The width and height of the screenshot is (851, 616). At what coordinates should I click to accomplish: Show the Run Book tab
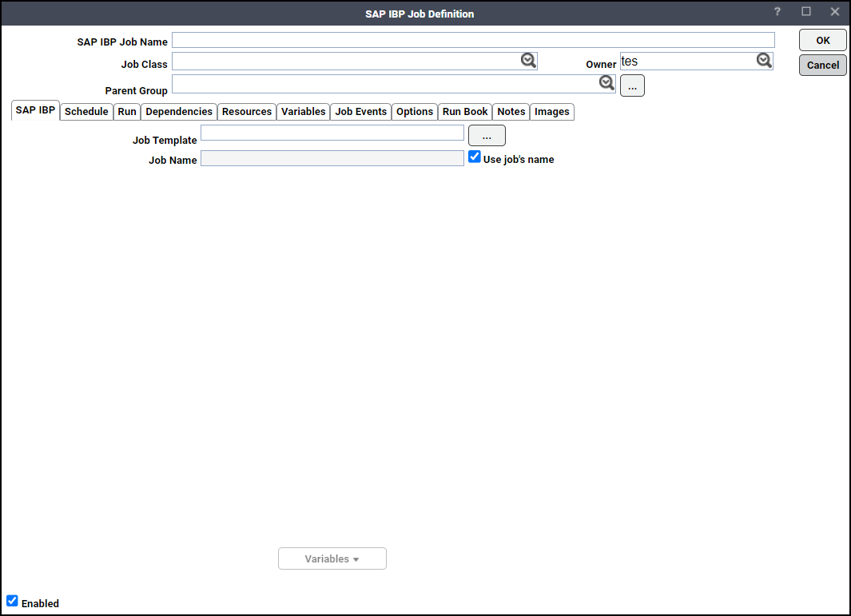click(x=465, y=112)
